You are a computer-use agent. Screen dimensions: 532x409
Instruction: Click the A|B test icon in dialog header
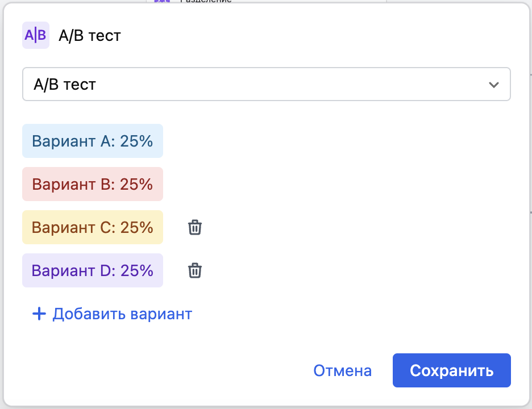pyautogui.click(x=35, y=35)
